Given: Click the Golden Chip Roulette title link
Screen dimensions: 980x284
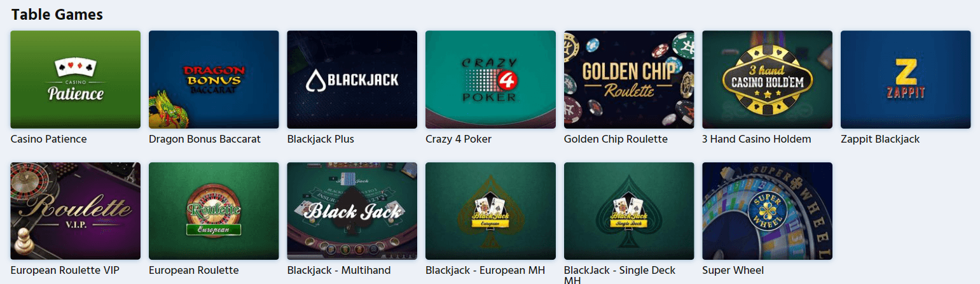Looking at the screenshot, I should coord(616,139).
